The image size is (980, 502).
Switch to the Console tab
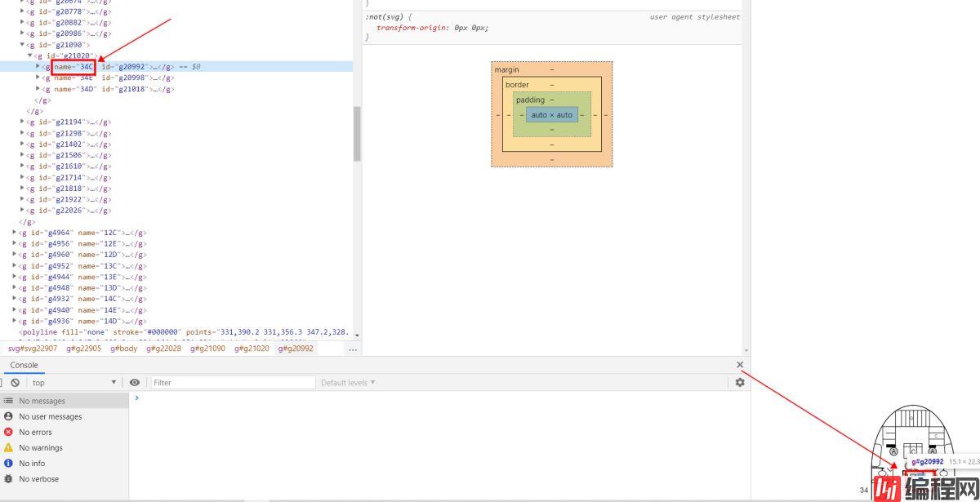point(24,365)
